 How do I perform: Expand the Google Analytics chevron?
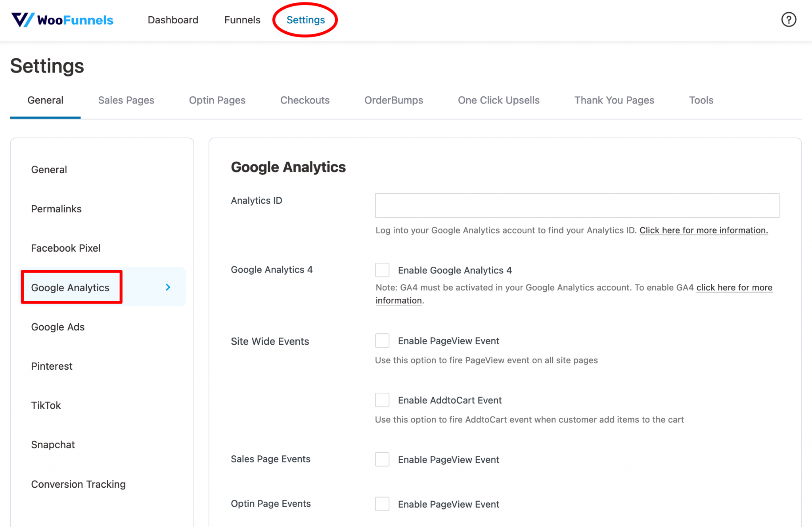click(x=168, y=287)
